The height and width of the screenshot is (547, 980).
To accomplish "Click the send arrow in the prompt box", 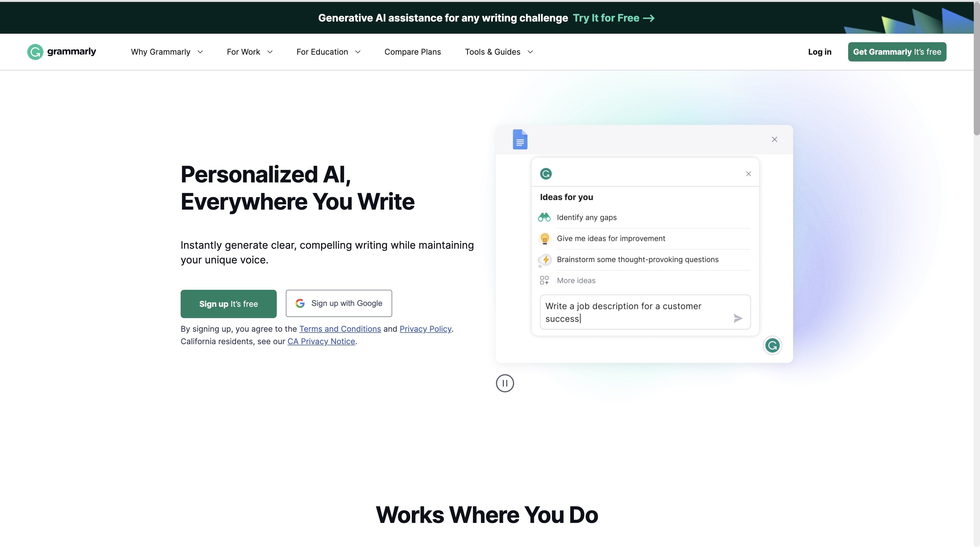I will pyautogui.click(x=738, y=318).
